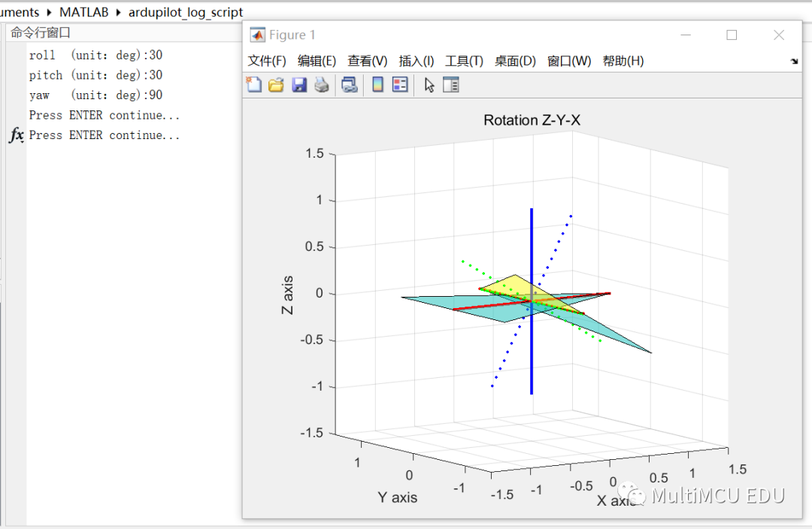Screen dimensions: 812x529
Task: Toggle the Insert Legend tool
Action: (400, 85)
